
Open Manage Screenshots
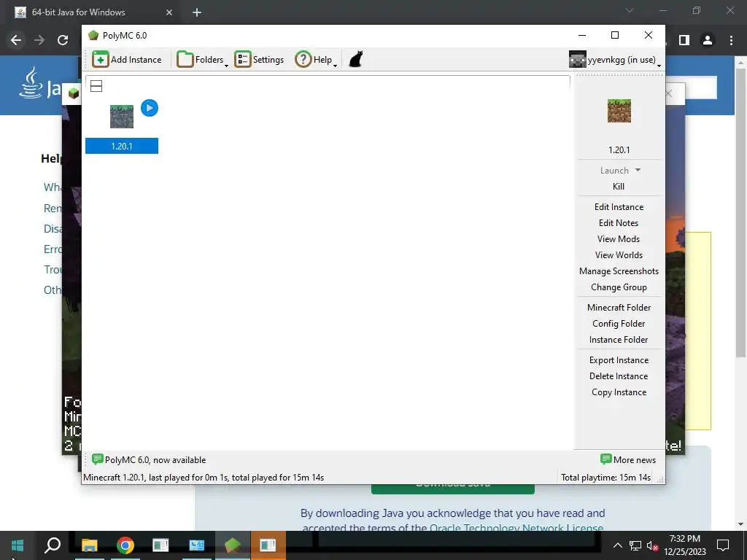(619, 271)
